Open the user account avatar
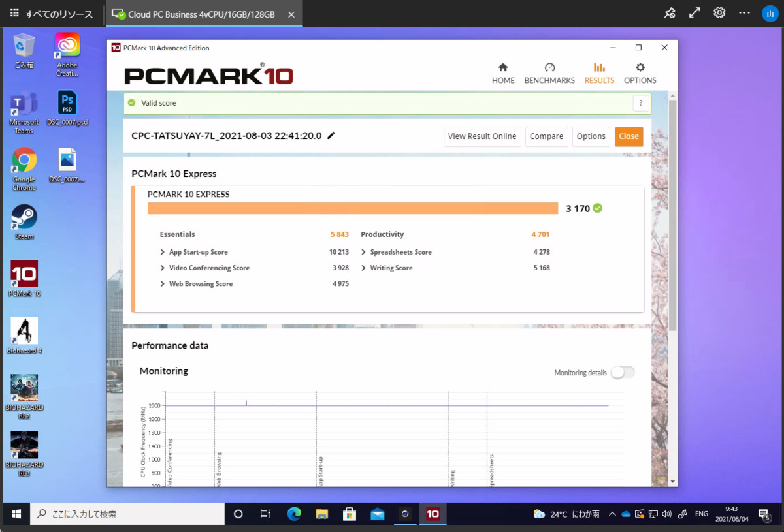The image size is (784, 532). coord(770,13)
